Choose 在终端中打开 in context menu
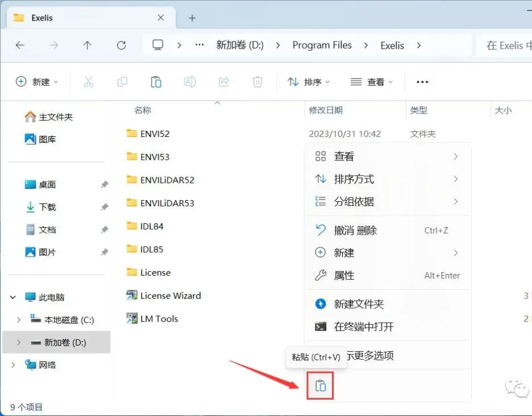Image resolution: width=532 pixels, height=416 pixels. click(x=387, y=327)
